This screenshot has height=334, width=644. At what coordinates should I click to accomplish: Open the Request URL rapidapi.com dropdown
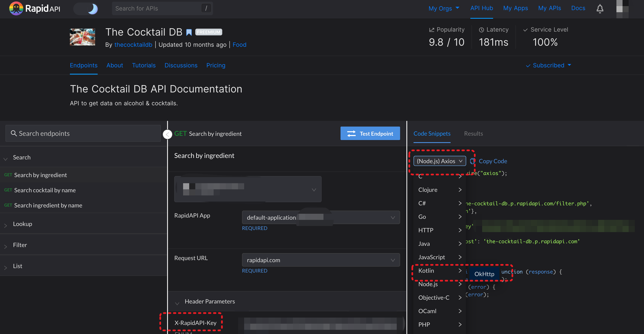point(321,260)
